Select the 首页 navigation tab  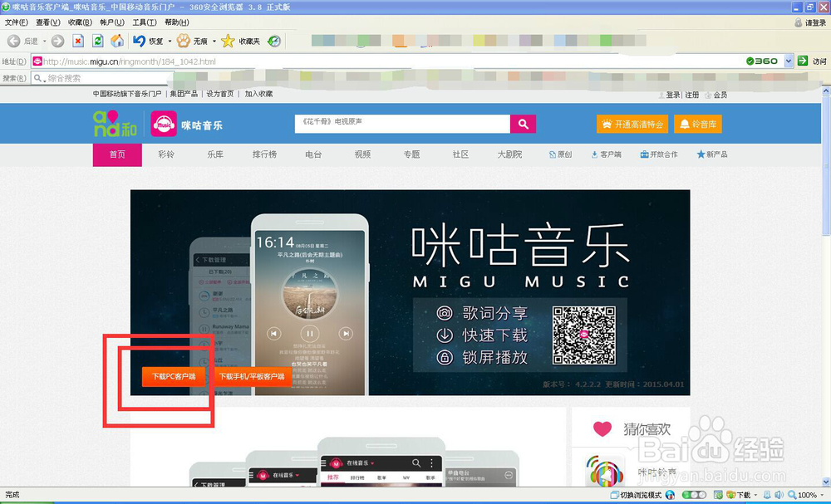click(x=117, y=154)
